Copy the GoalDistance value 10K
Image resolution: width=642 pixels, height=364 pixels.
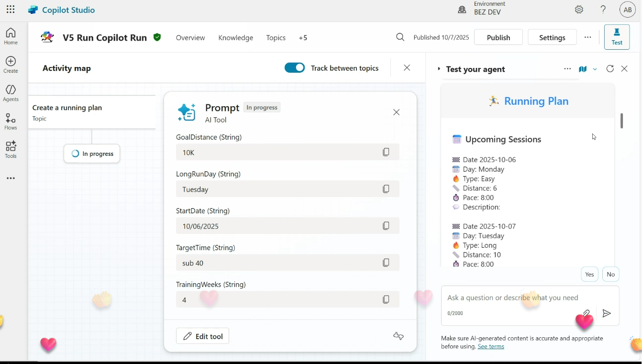click(x=386, y=152)
